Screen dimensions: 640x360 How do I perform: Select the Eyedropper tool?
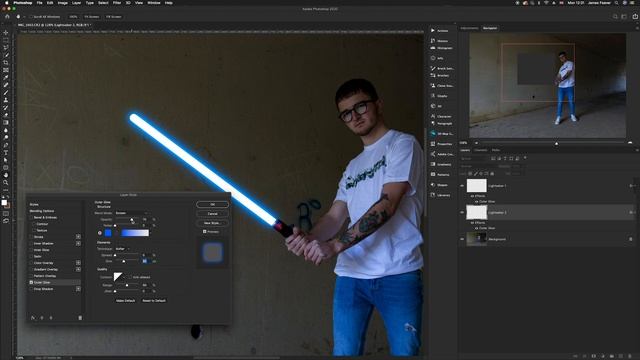6,78
